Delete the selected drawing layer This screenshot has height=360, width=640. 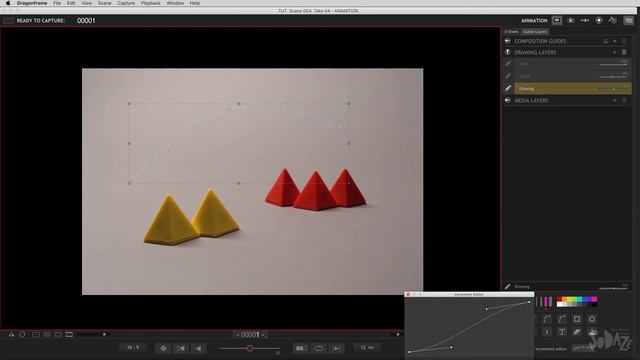tap(624, 52)
